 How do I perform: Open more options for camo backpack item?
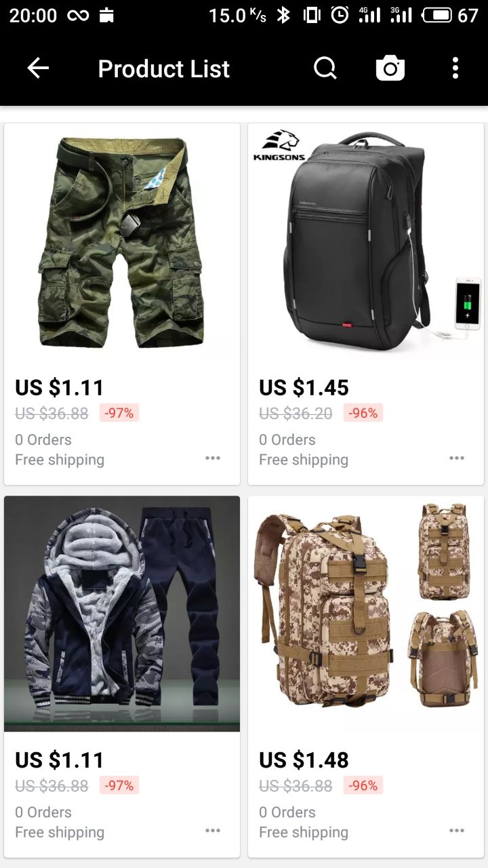pos(457,831)
